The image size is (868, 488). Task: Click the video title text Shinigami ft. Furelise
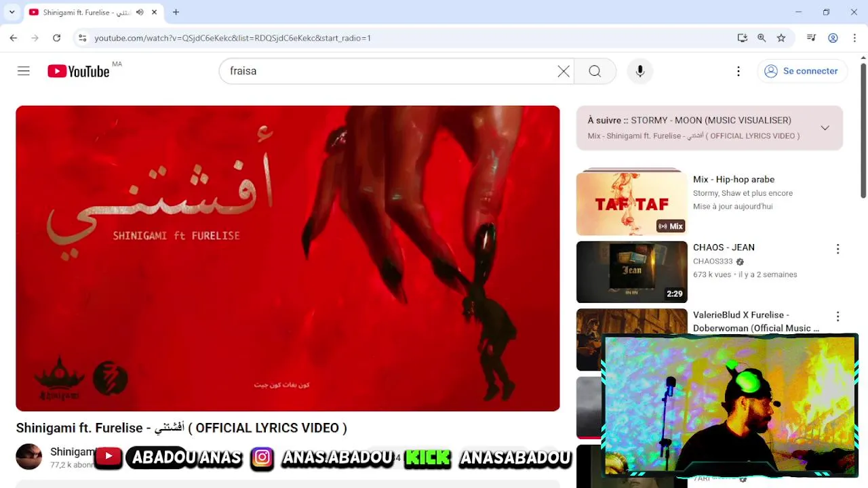click(x=182, y=428)
